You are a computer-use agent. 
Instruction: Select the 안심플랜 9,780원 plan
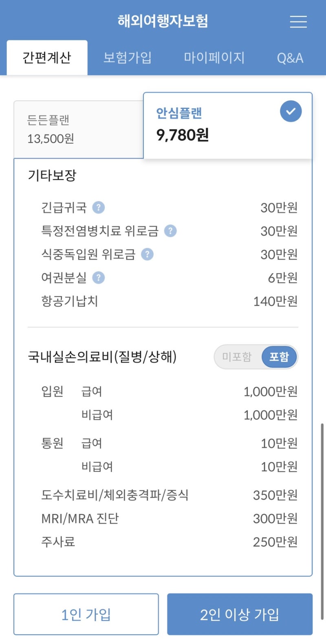pos(228,126)
